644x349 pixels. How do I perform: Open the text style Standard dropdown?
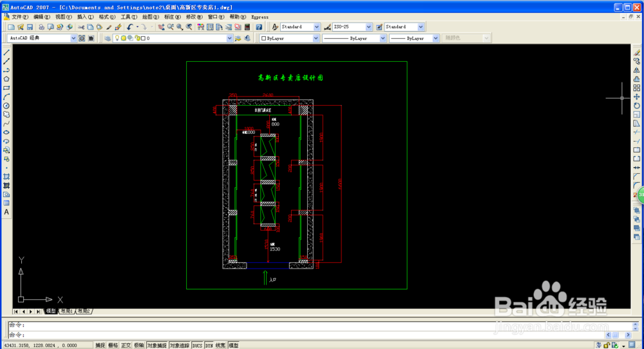[316, 27]
